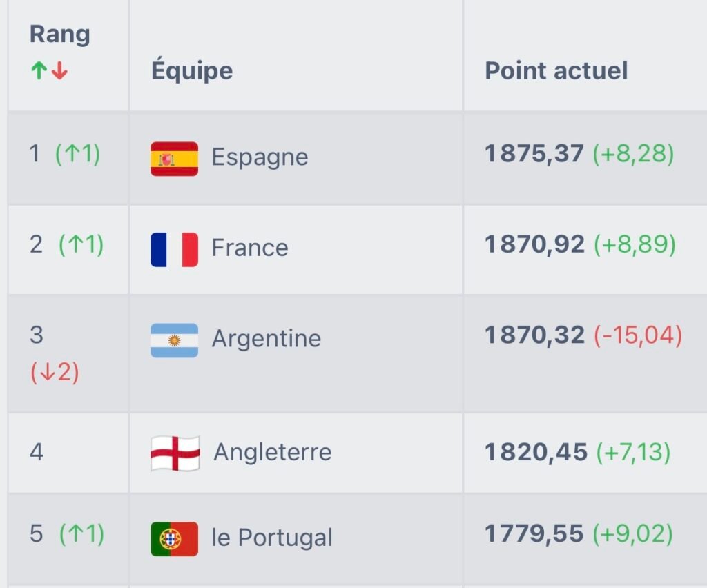Open the Espagne team link

260,157
